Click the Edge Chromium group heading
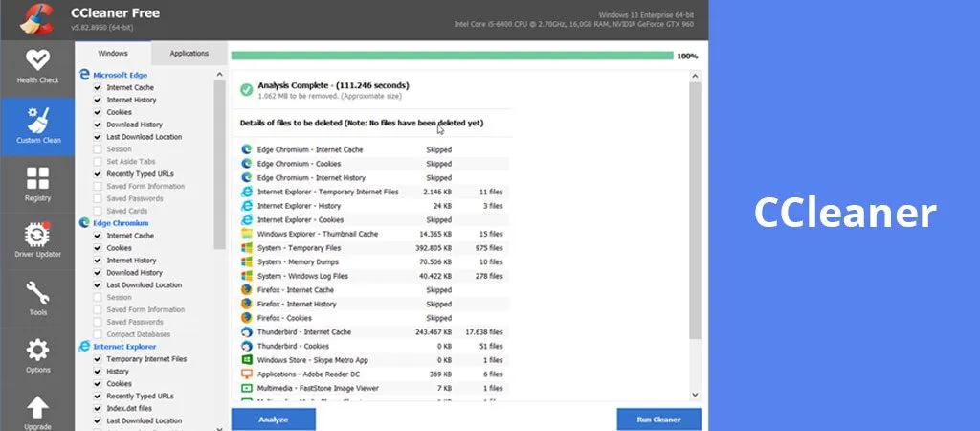The width and height of the screenshot is (980, 431). click(x=121, y=223)
